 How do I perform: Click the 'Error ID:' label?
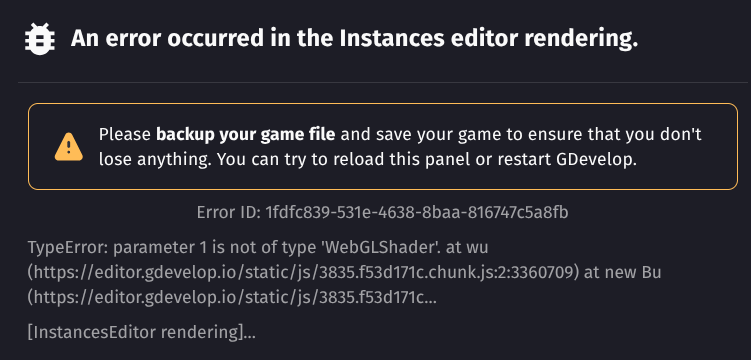coord(228,212)
